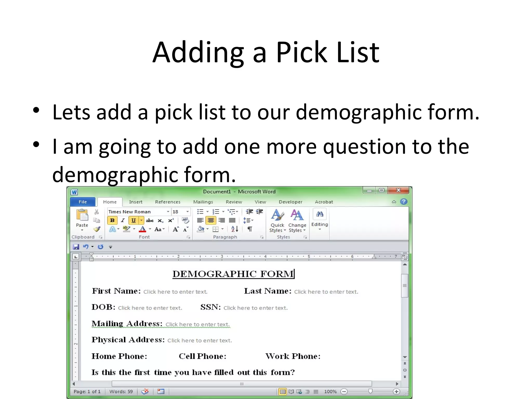Screen dimensions: 532x399
Task: Expand the font size 18 dropdown
Action: click(x=188, y=212)
